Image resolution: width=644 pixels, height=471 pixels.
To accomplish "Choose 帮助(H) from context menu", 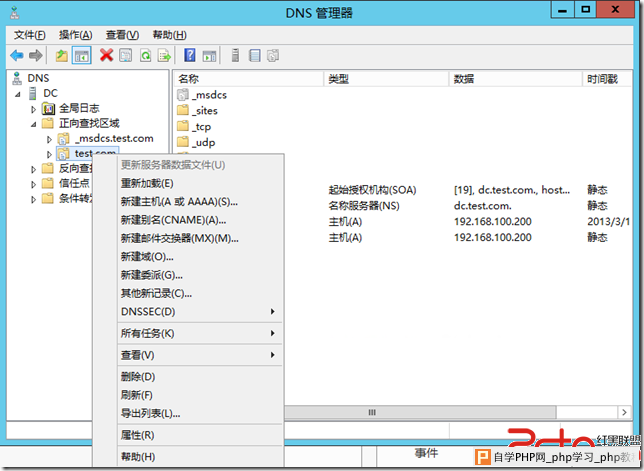I will [200, 457].
